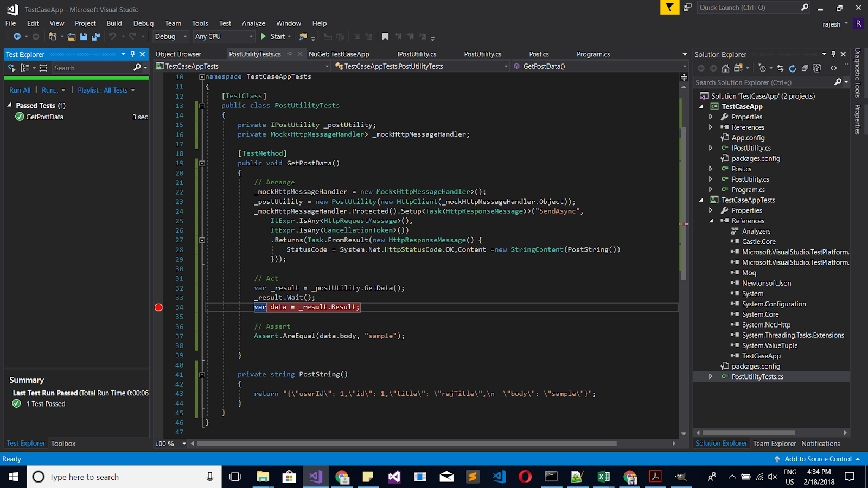Viewport: 868px width, 488px height.
Task: Switch to the Post.cs tab
Action: click(x=538, y=54)
